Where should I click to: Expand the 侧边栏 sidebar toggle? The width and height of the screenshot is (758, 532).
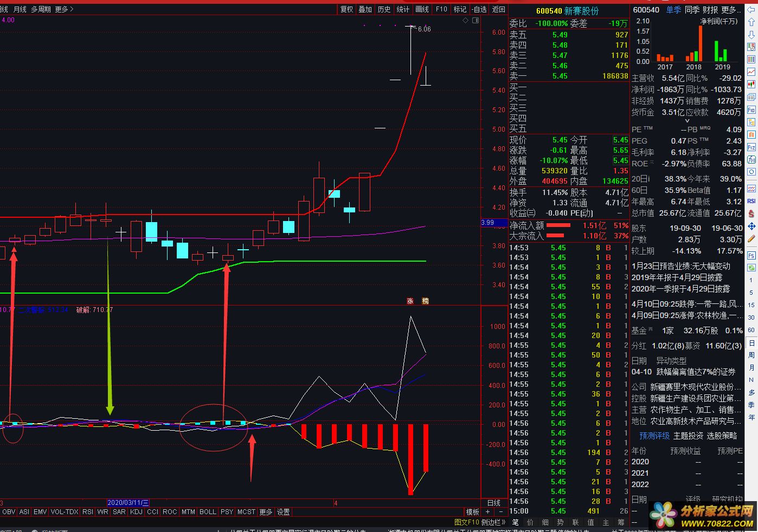point(493,522)
